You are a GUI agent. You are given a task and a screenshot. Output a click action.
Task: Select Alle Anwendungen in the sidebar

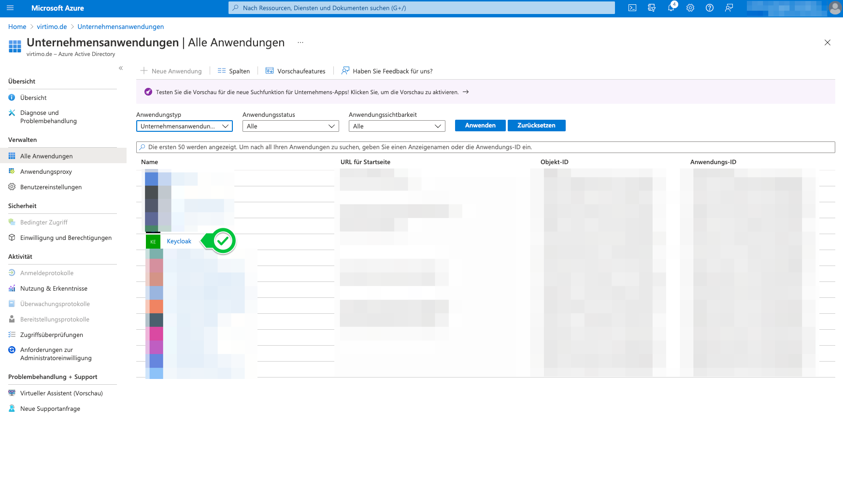46,156
